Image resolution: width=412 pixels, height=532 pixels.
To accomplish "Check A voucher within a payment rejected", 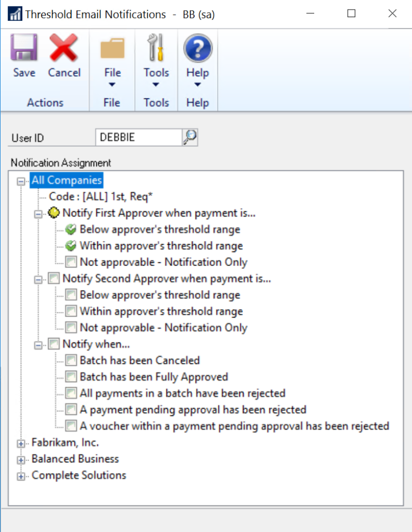I will coord(71,426).
